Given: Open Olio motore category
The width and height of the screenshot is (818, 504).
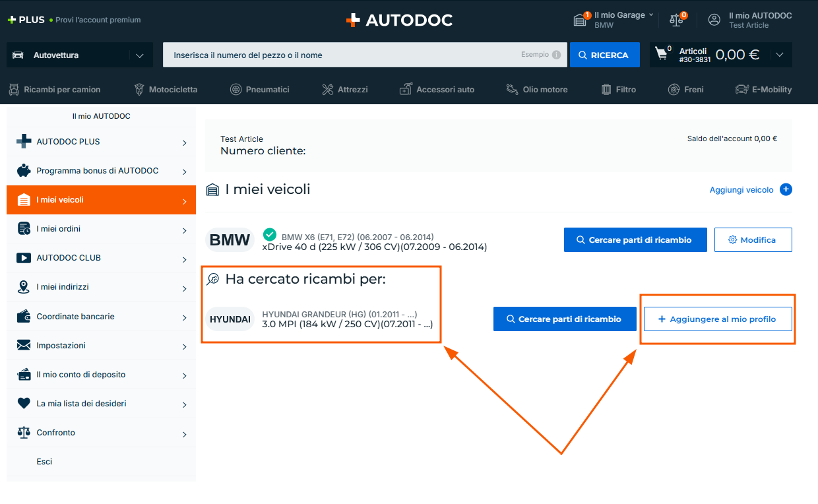Looking at the screenshot, I should point(536,90).
